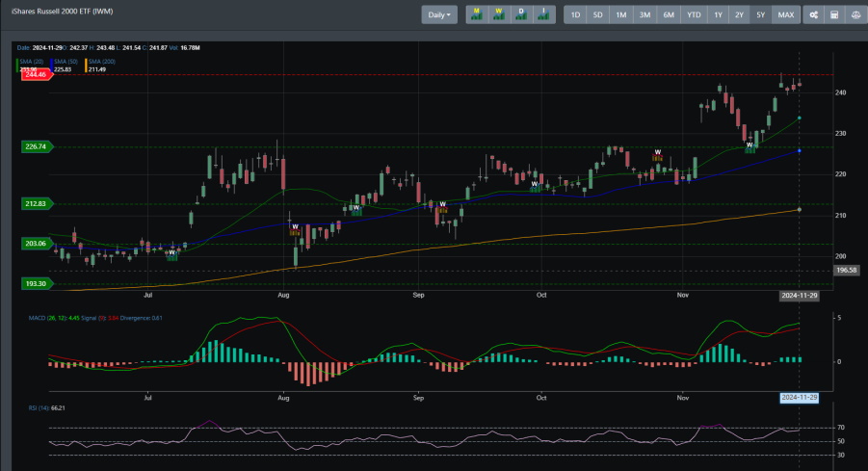Viewport: 868px width, 471px height.
Task: Choose the YTD time range
Action: point(694,15)
